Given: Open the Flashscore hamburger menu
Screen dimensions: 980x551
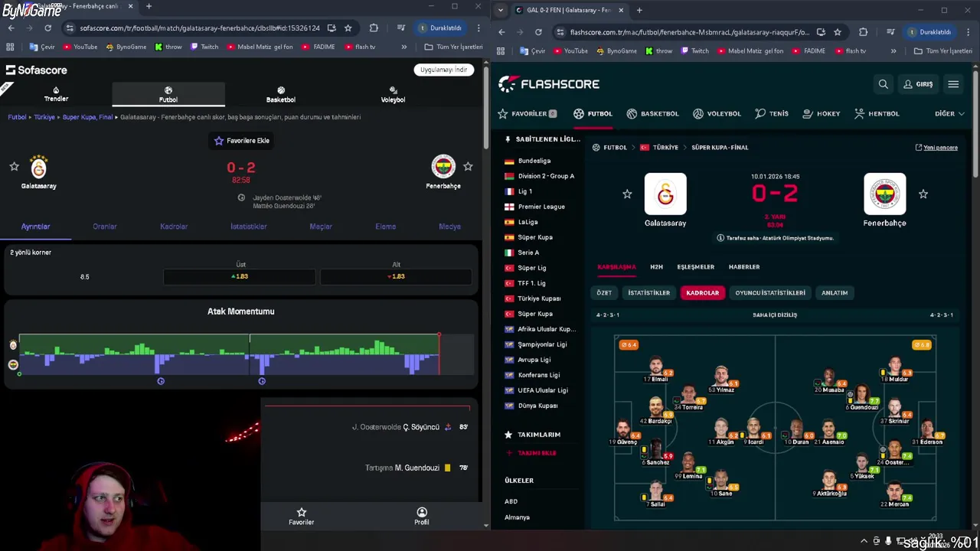Looking at the screenshot, I should pyautogui.click(x=953, y=84).
